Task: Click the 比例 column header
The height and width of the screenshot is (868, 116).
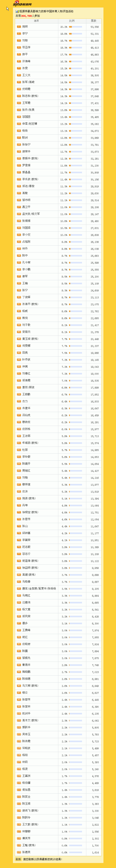Action: [x=72, y=21]
